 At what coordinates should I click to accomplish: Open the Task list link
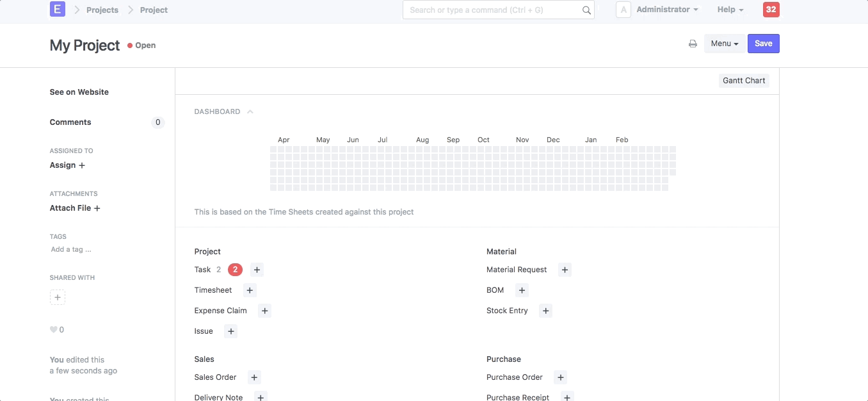pos(202,270)
